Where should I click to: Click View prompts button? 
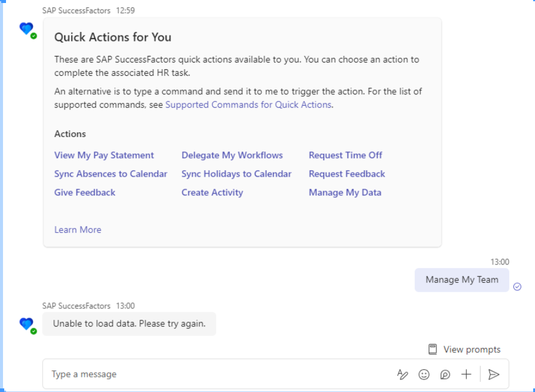tap(465, 349)
